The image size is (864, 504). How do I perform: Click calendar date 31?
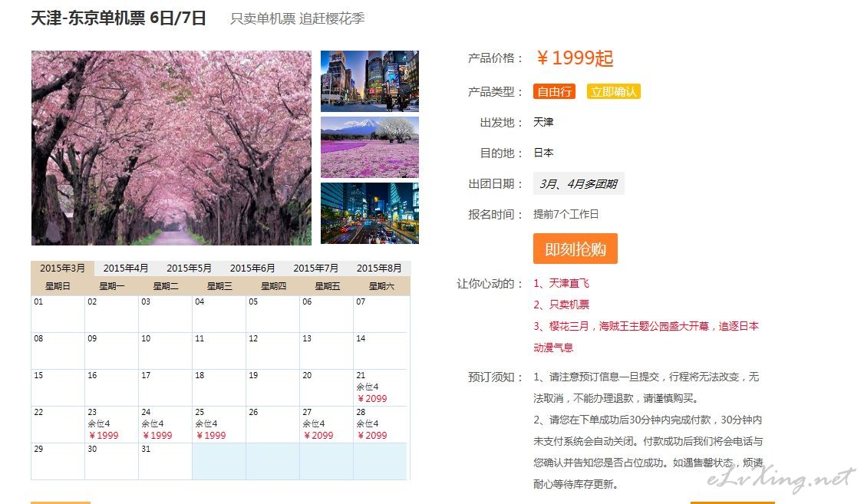(165, 462)
